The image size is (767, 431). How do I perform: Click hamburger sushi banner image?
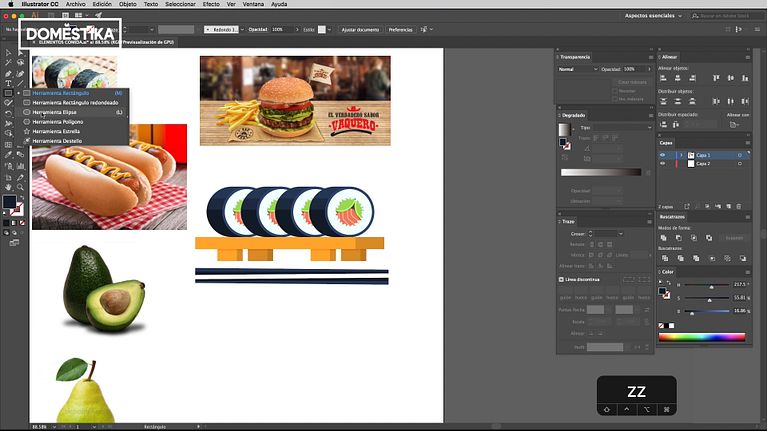tap(295, 100)
